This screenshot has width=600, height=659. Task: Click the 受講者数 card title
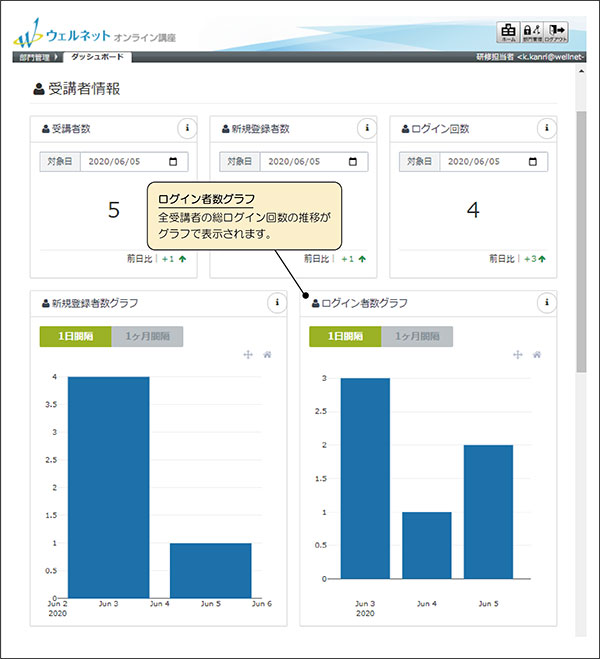tap(66, 129)
